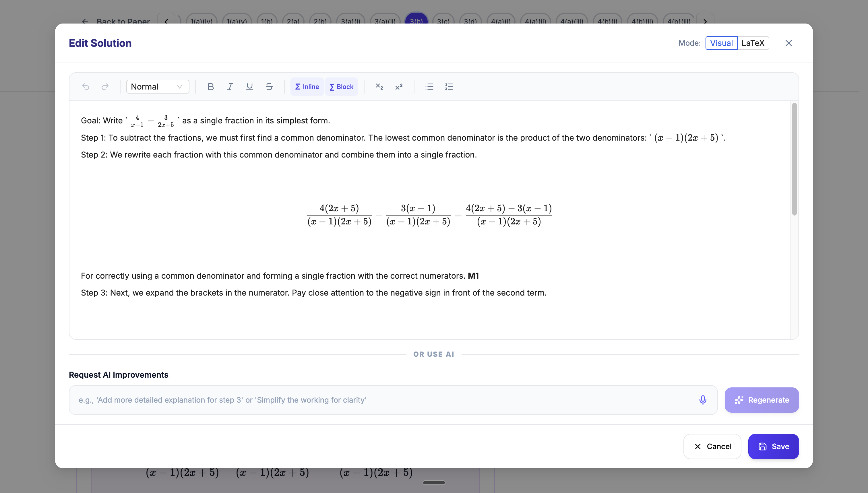Insert a bulleted list
Screen dimensions: 868x493
click(429, 87)
